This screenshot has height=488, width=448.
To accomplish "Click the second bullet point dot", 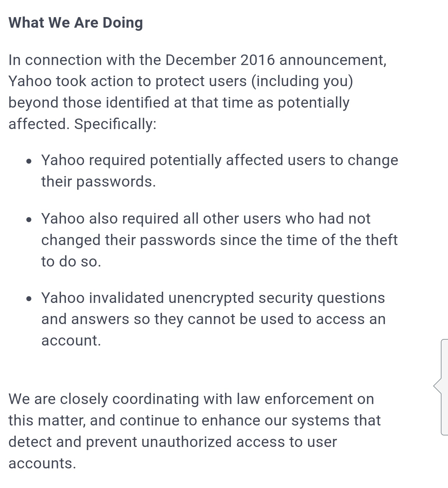I will (x=29, y=220).
